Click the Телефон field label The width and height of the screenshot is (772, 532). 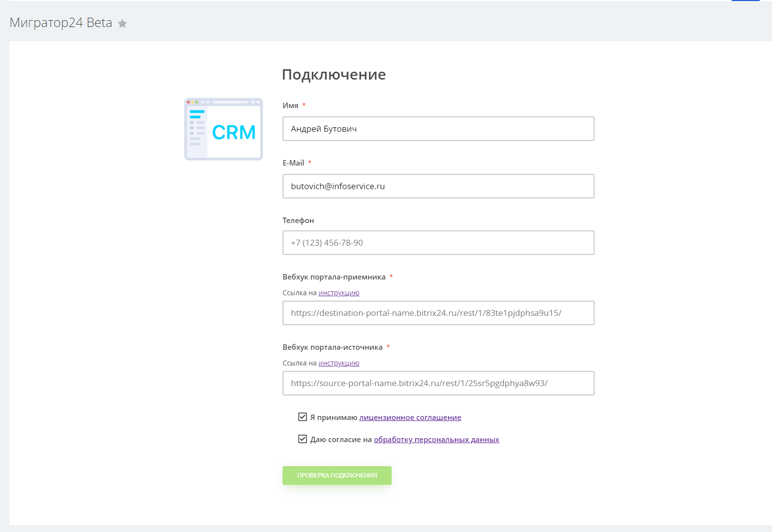point(298,221)
